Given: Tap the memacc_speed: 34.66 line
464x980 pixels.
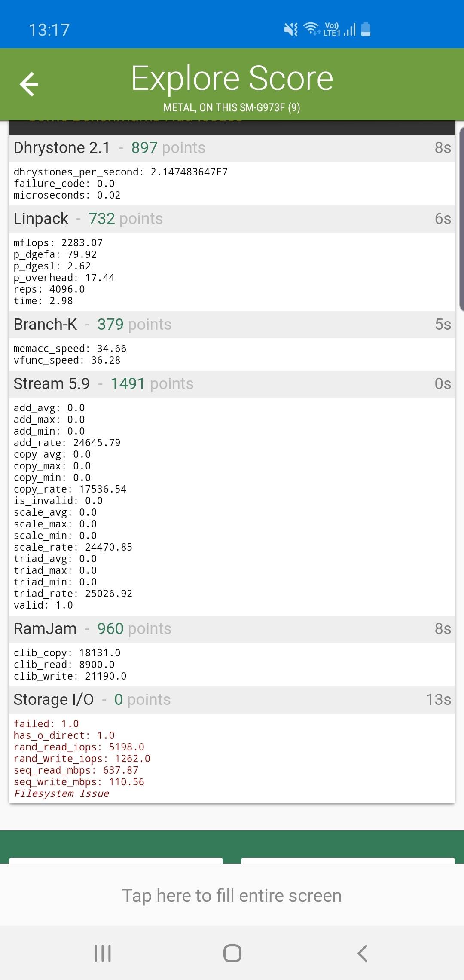Looking at the screenshot, I should [x=70, y=349].
